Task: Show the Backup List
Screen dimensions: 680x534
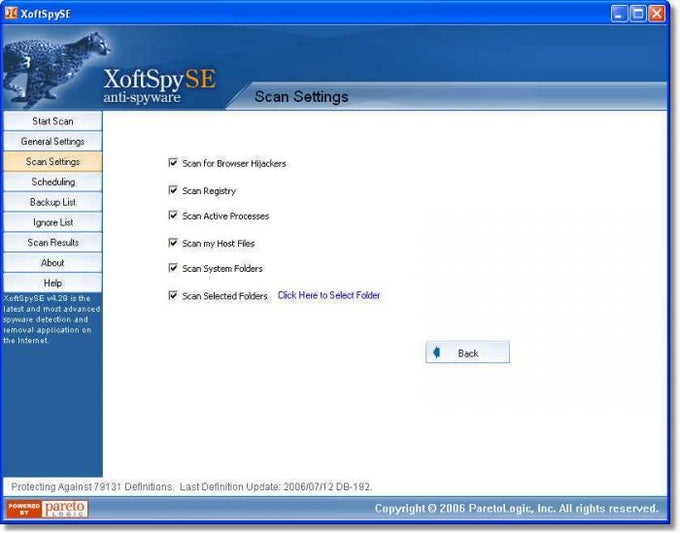Action: point(53,202)
